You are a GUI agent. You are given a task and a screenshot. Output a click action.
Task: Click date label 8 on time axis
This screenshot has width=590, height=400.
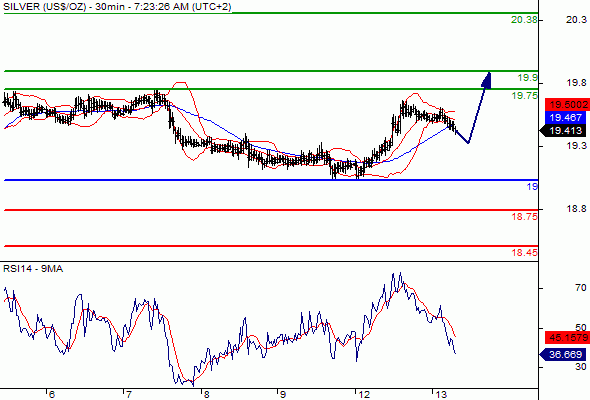click(206, 395)
